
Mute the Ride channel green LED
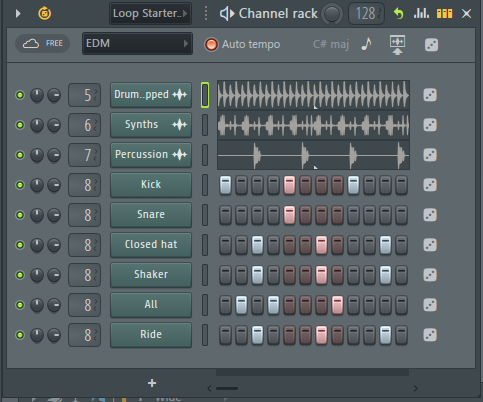coord(20,335)
